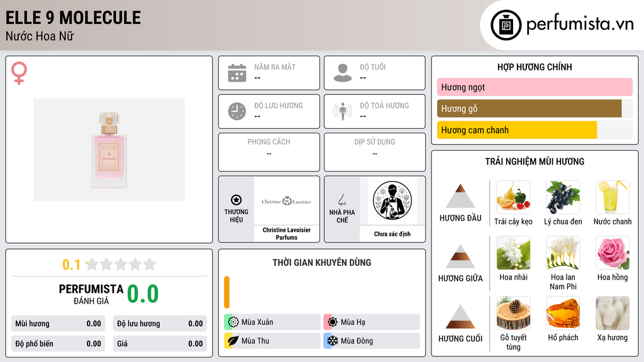Click the Mùi hương 0.00 score row
The width and height of the screenshot is (644, 362).
[x=58, y=324]
